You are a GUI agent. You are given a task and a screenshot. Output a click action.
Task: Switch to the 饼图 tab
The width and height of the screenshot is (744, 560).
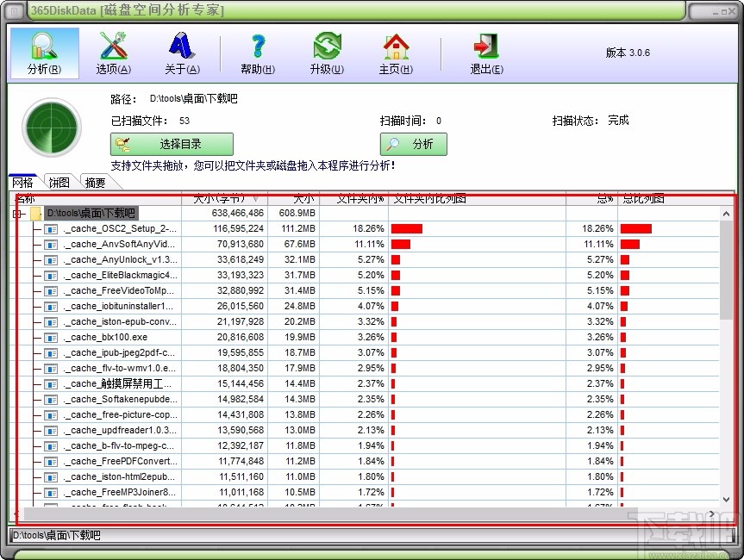pyautogui.click(x=58, y=182)
